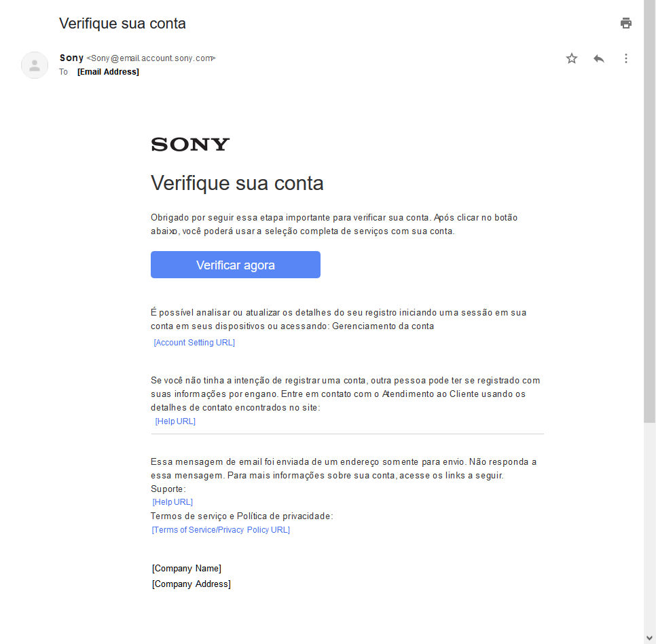
Task: Reply using the arrow icon
Action: click(x=599, y=58)
